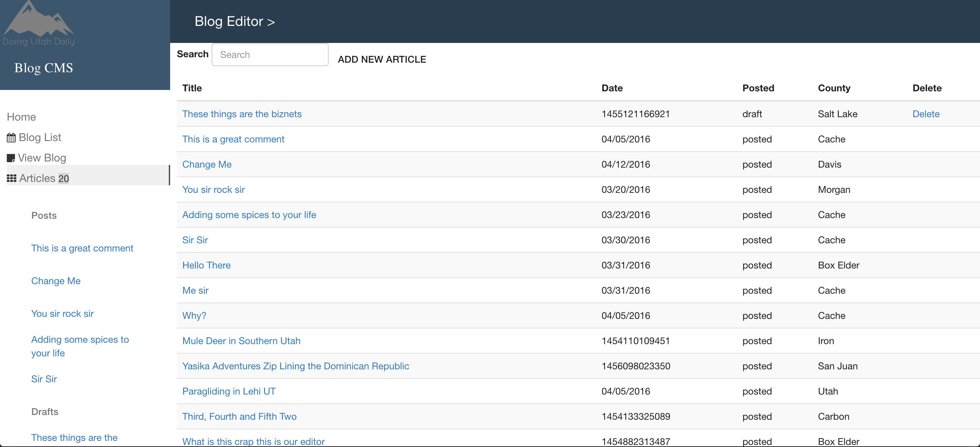Open 'Hello There' article in table
This screenshot has width=980, height=447.
[x=206, y=265]
